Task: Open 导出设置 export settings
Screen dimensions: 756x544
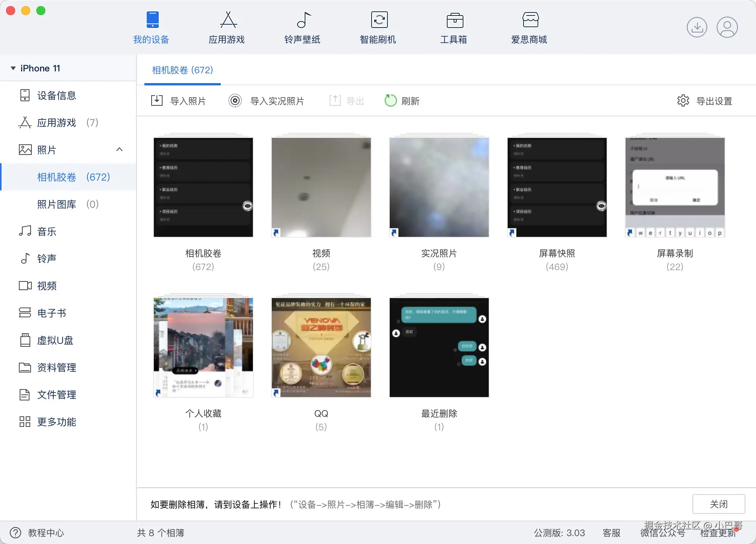Action: click(705, 101)
